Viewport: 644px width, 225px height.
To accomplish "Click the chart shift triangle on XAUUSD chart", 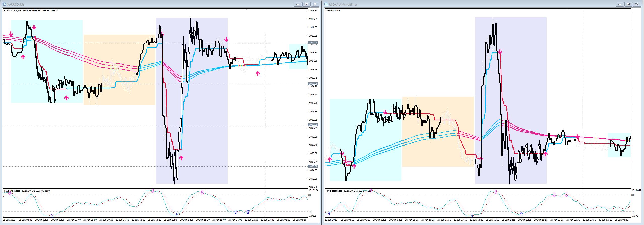I will (246, 9).
